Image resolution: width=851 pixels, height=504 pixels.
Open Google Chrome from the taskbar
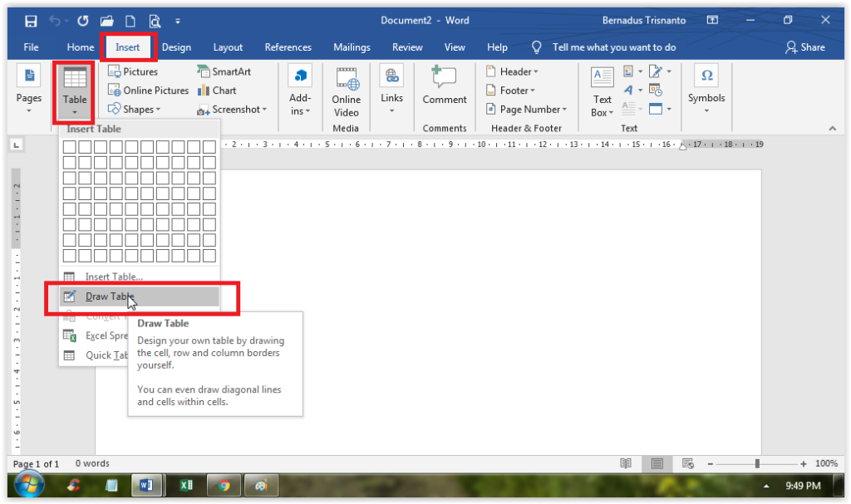(224, 486)
